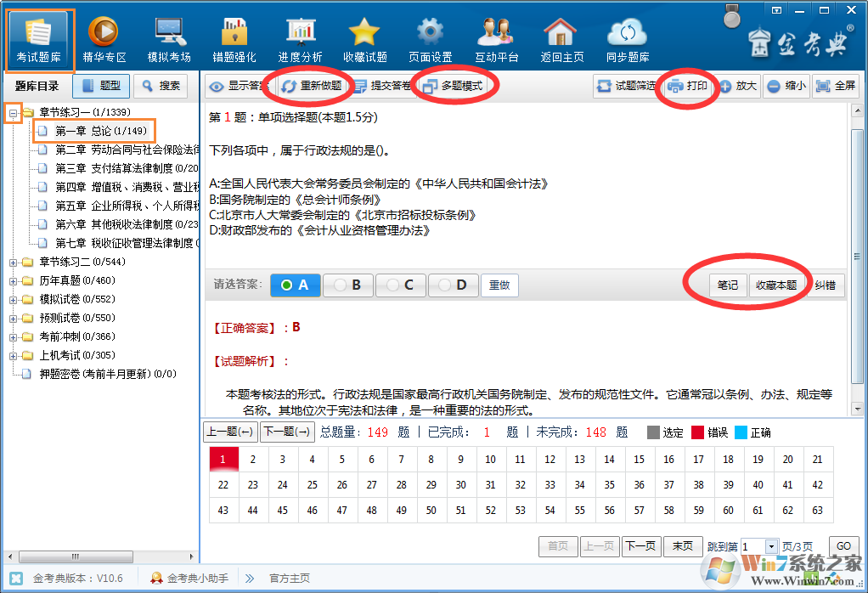Select answer option C
The image size is (868, 593).
pos(400,285)
